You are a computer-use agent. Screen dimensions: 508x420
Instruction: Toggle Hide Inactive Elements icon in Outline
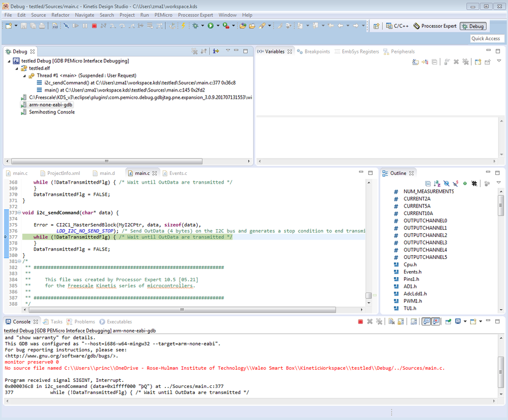pyautogui.click(x=474, y=184)
